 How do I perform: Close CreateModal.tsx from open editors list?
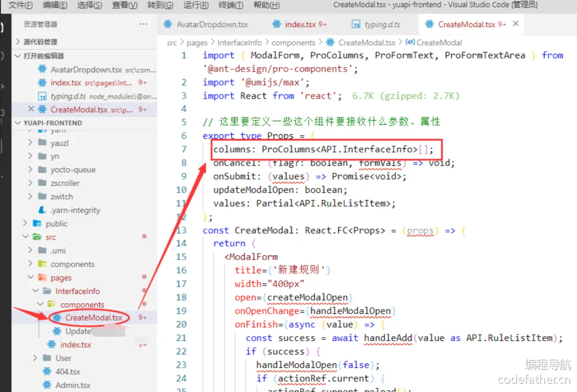click(31, 109)
